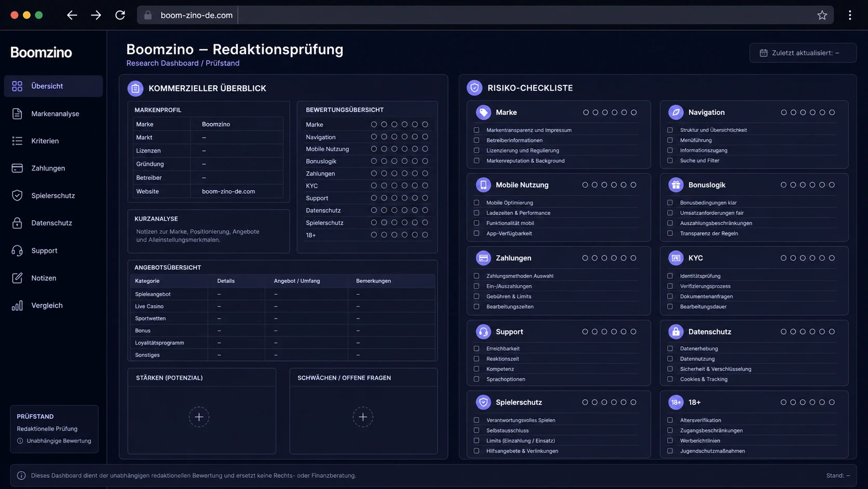Open Übersicht in the sidebar
This screenshot has height=489, width=868.
(53, 86)
